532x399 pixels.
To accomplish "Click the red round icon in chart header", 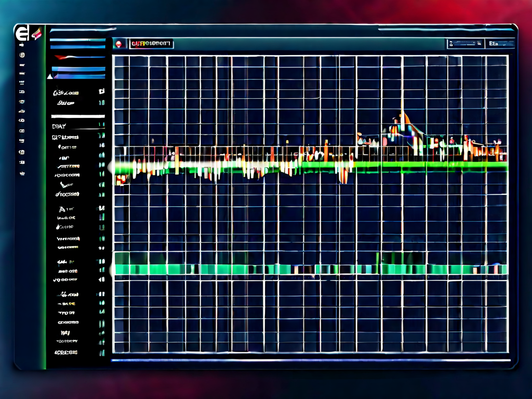I will (119, 45).
